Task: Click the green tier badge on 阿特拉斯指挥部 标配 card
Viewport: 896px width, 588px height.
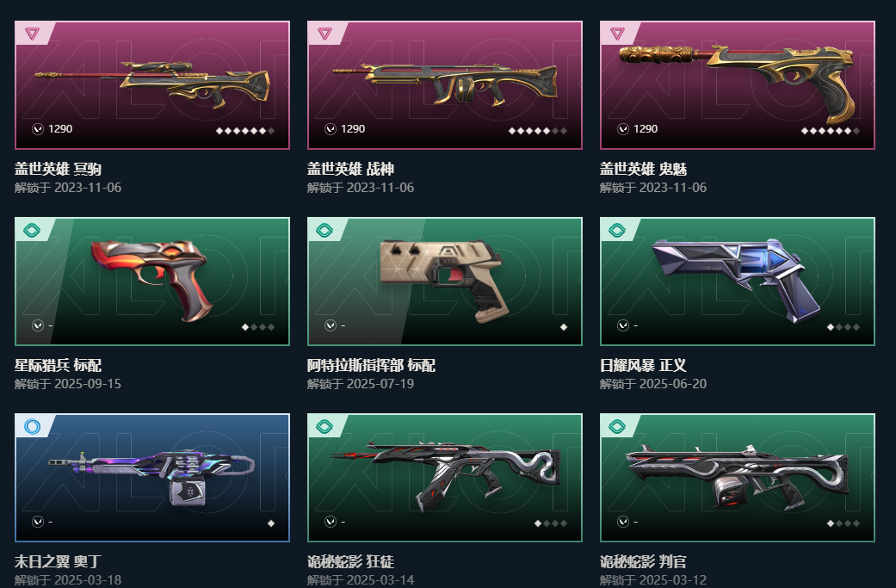Action: tap(324, 230)
